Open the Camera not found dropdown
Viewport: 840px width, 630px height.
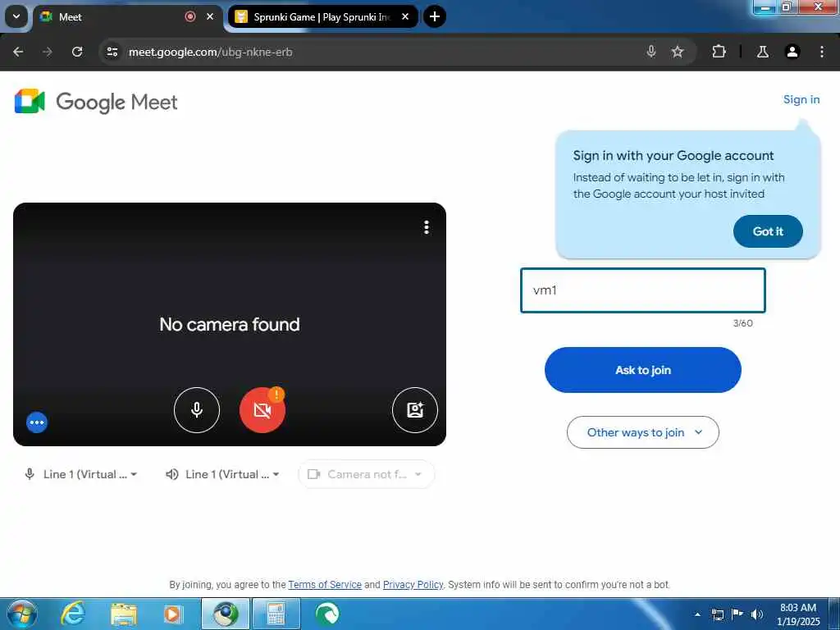(x=366, y=474)
